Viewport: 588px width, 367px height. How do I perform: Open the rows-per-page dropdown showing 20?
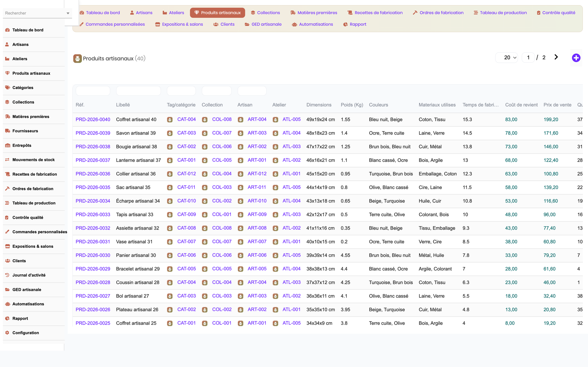[507, 58]
